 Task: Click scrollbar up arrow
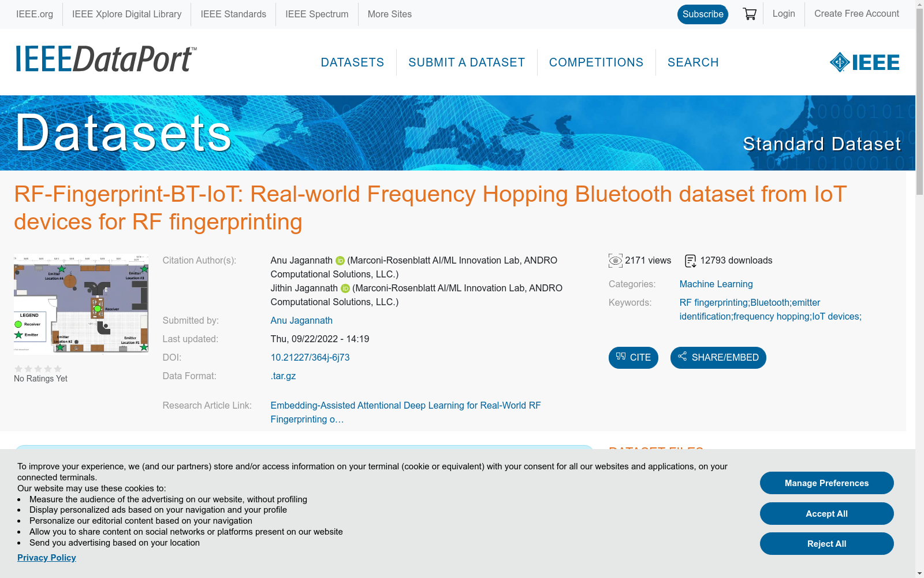919,4
